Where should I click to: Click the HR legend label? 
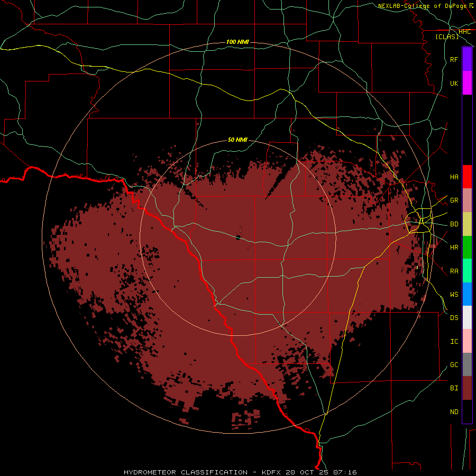454,248
